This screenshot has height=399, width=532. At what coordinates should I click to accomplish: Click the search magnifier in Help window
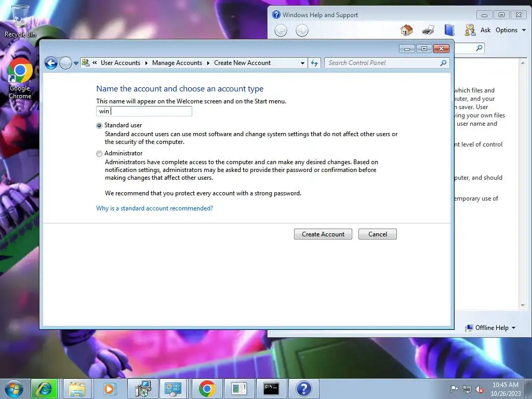(479, 48)
